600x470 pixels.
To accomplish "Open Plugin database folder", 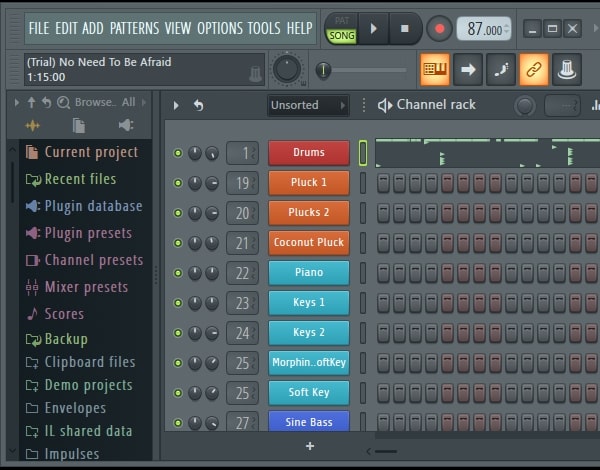I will (x=84, y=206).
